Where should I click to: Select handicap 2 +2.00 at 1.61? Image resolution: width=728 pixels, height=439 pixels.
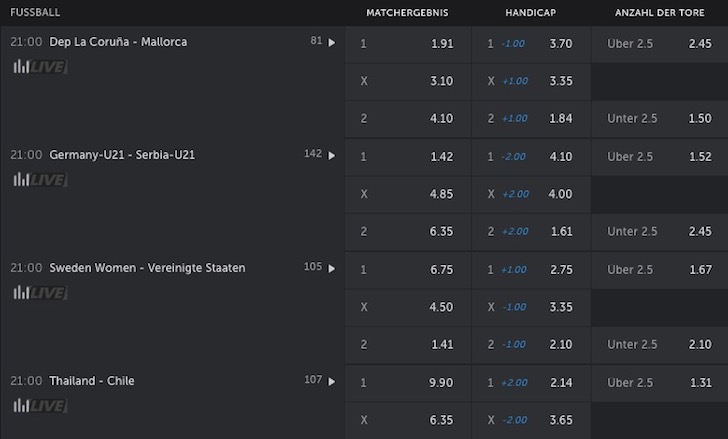pyautogui.click(x=531, y=232)
